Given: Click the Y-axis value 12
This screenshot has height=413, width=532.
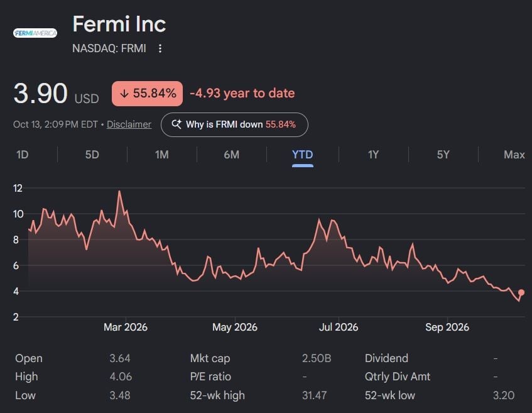Looking at the screenshot, I should tap(18, 188).
